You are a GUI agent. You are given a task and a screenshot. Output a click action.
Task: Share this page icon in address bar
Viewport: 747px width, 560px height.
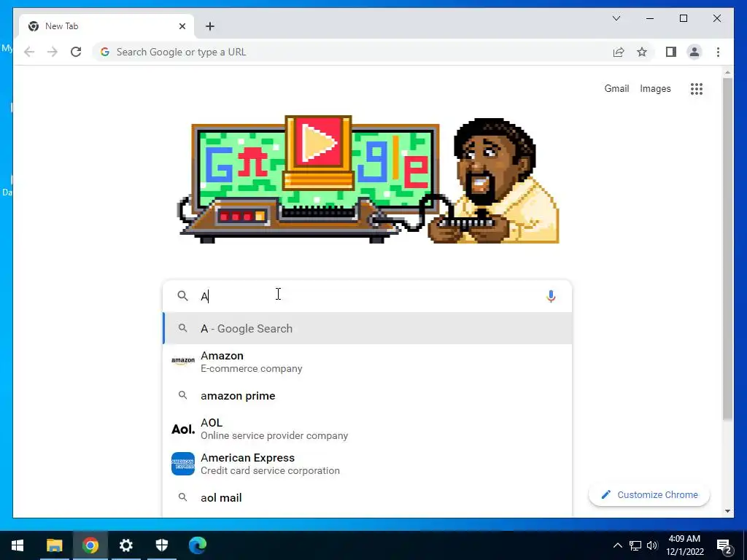click(x=619, y=52)
